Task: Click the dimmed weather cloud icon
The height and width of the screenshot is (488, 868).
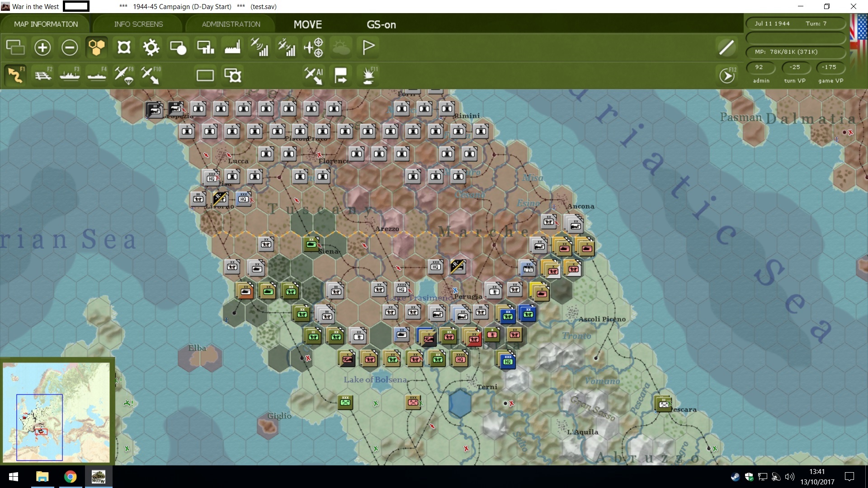Action: point(341,47)
